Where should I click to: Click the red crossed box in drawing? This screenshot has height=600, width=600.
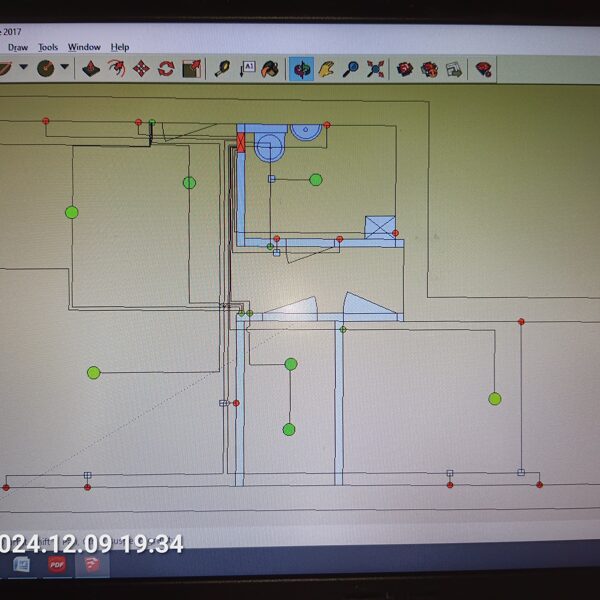pos(241,142)
